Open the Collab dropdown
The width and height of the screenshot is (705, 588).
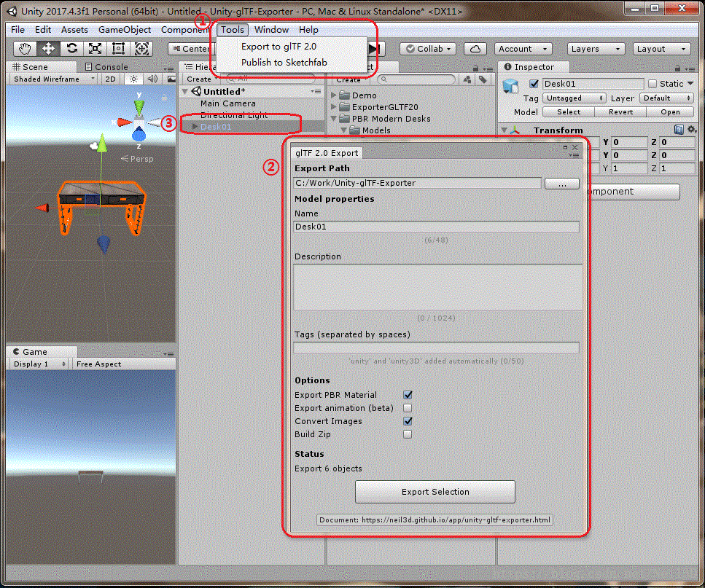pos(428,49)
